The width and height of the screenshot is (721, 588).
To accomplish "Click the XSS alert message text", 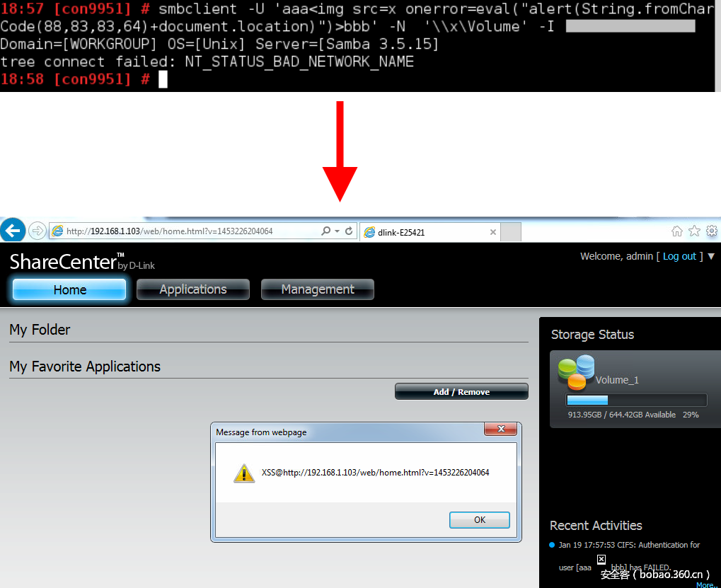I will pyautogui.click(x=375, y=473).
